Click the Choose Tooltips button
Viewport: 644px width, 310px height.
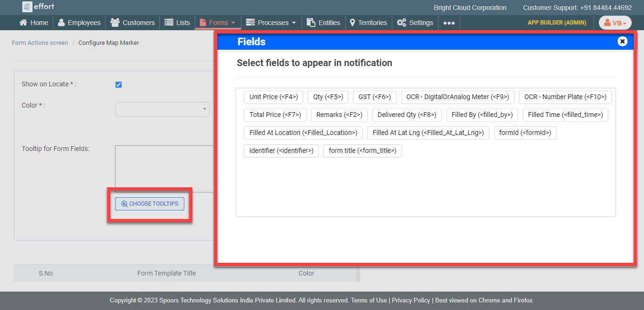(x=149, y=204)
